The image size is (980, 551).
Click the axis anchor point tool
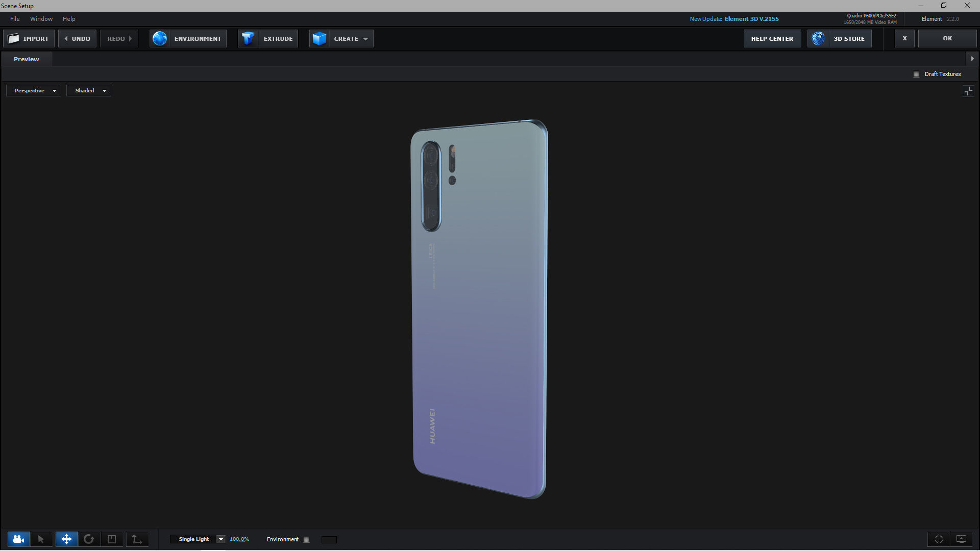click(x=137, y=539)
